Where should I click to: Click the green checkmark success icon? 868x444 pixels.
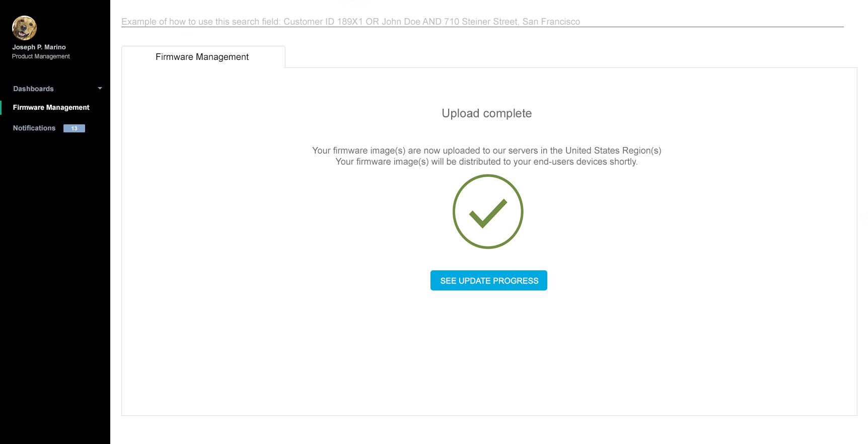click(487, 211)
